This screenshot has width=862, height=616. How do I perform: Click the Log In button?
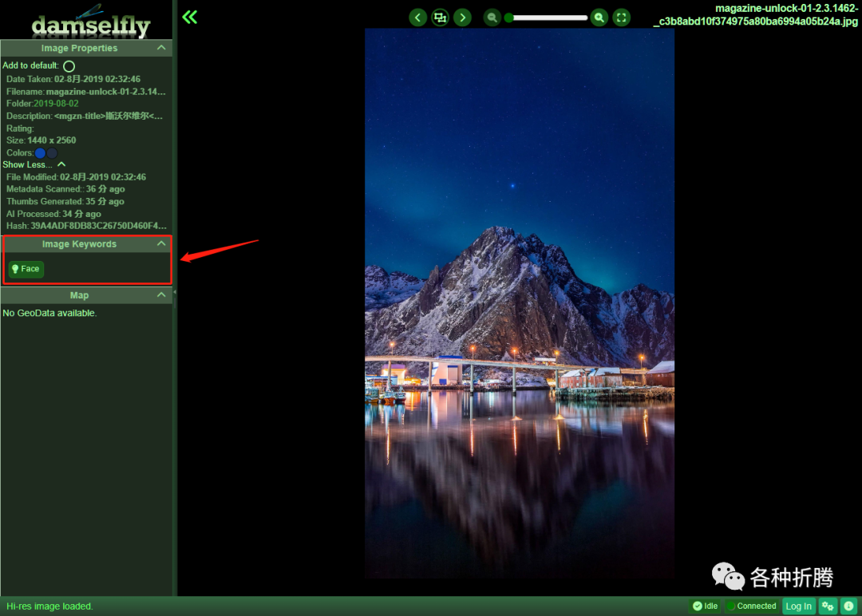tap(798, 606)
